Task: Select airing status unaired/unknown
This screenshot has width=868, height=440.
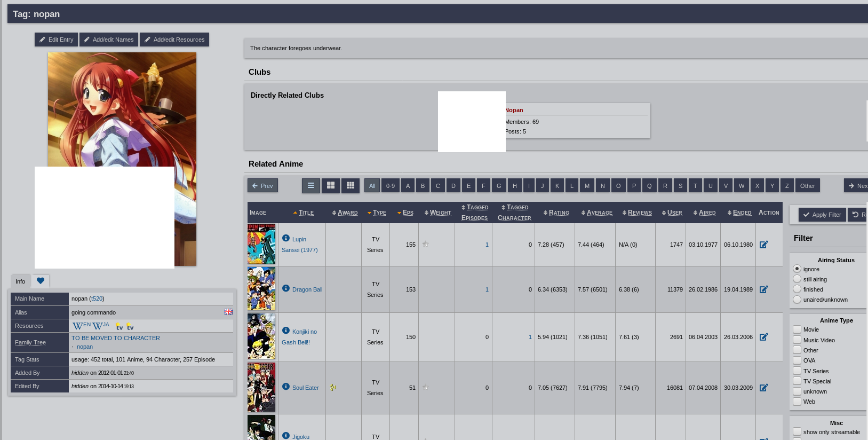Action: pos(797,299)
